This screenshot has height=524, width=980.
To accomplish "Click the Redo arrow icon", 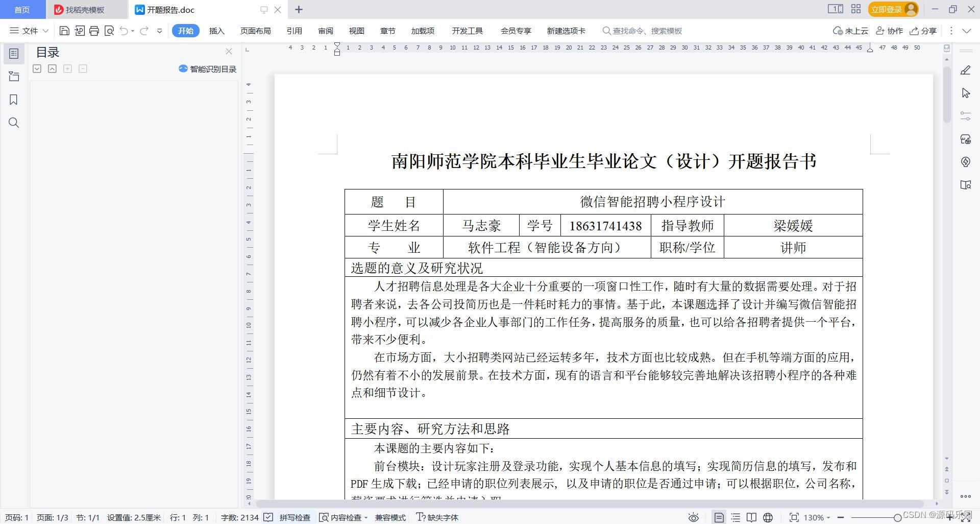I will [x=144, y=31].
